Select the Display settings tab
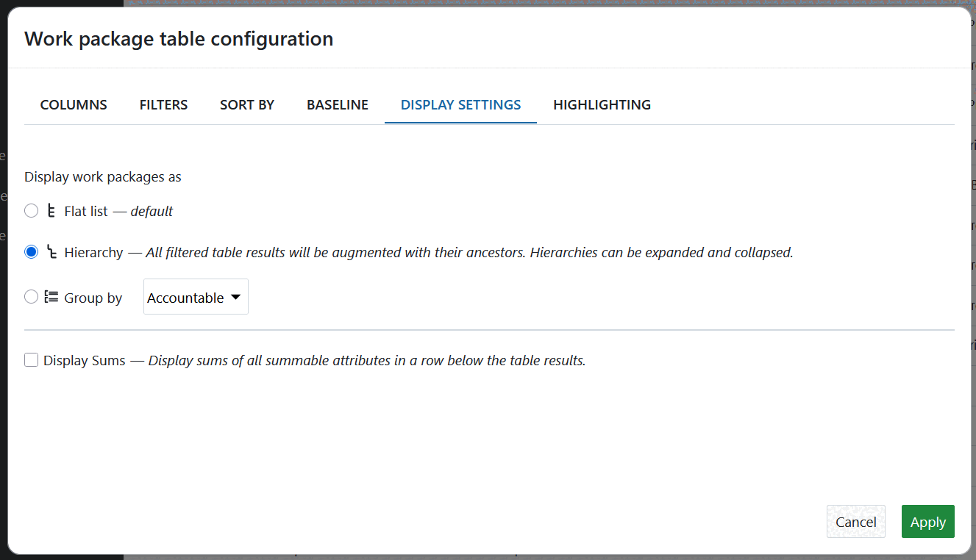The image size is (976, 560). pyautogui.click(x=460, y=105)
